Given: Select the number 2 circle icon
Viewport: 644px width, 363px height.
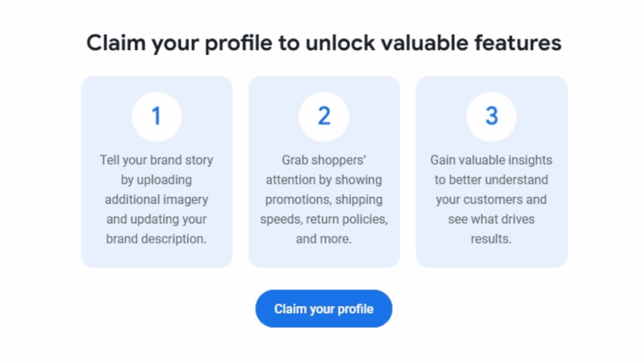Looking at the screenshot, I should coord(324,116).
